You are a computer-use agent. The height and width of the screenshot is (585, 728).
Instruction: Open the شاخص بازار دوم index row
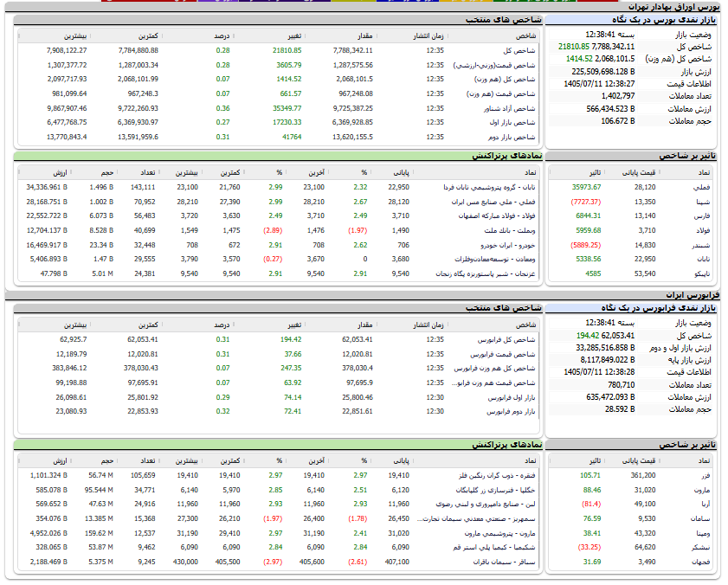(279, 137)
